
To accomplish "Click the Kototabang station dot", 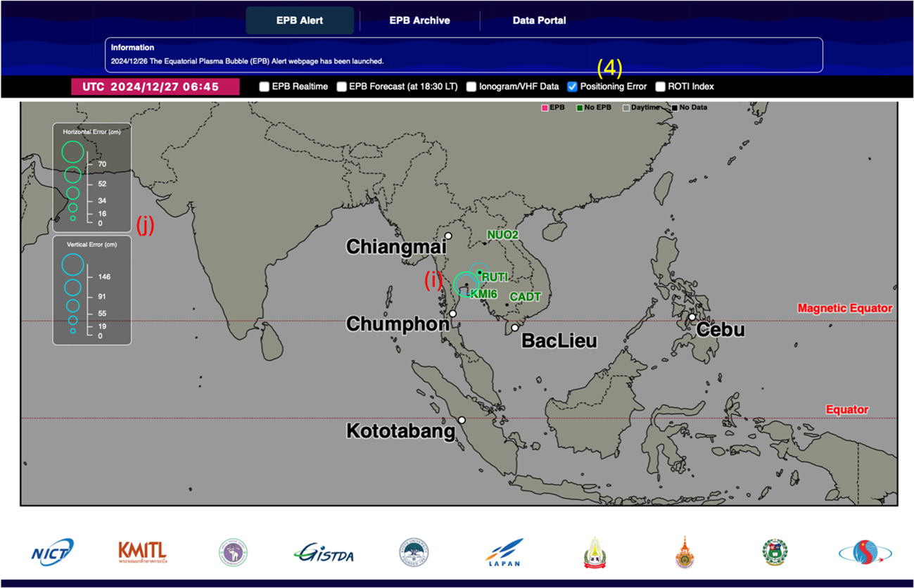I will (462, 421).
